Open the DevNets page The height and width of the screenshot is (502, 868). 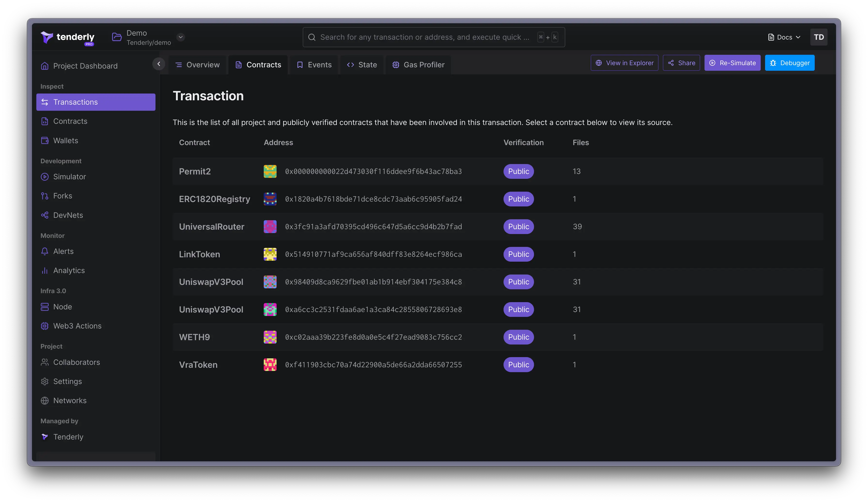click(96, 215)
